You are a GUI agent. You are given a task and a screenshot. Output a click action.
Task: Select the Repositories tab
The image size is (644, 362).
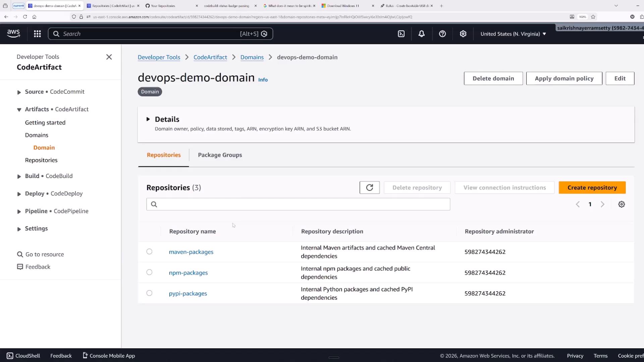click(164, 155)
